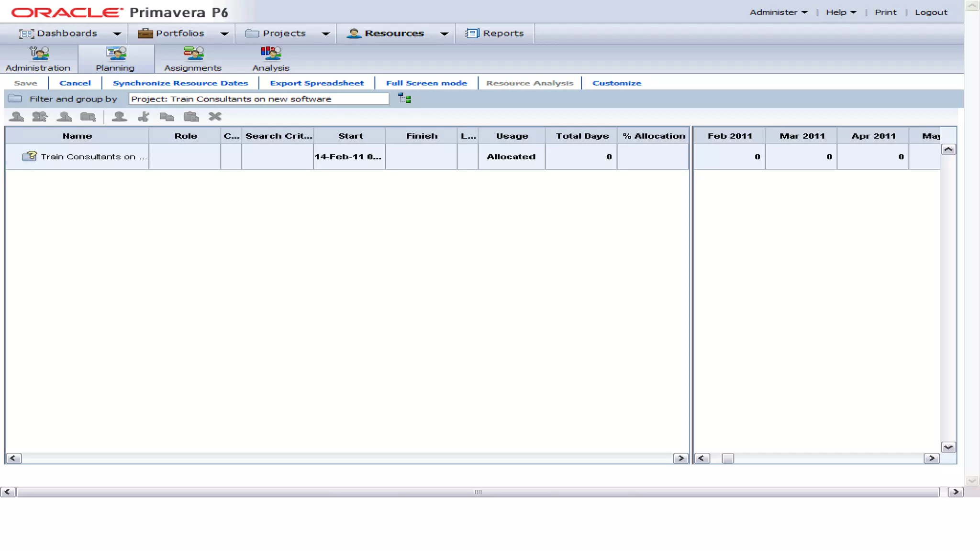This screenshot has width=980, height=551.
Task: Click the Finish column header
Action: coord(422,136)
